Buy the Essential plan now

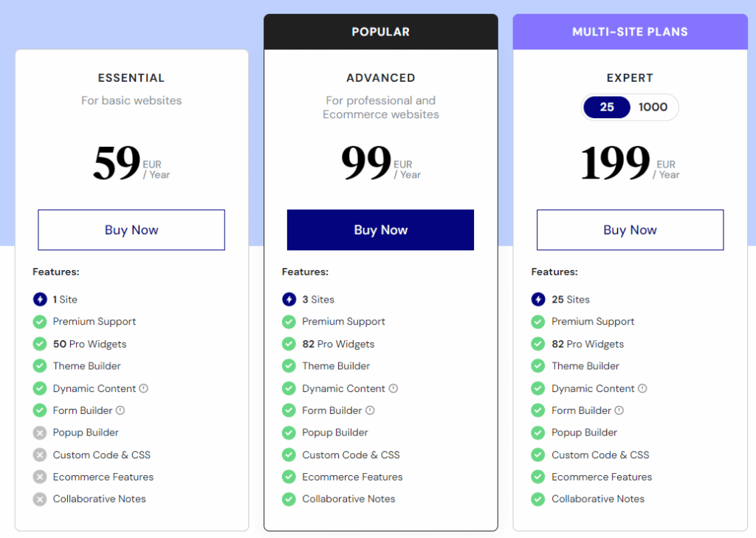[x=131, y=230]
